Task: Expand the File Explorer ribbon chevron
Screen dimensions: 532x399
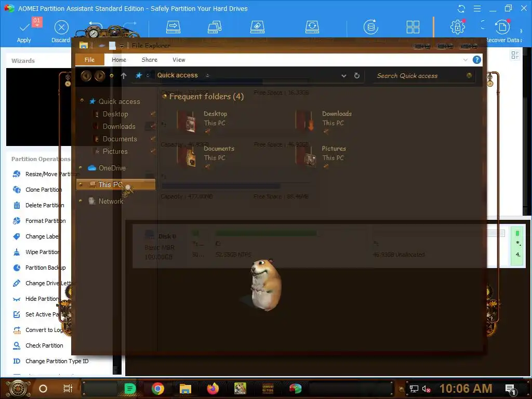Action: coord(465,60)
